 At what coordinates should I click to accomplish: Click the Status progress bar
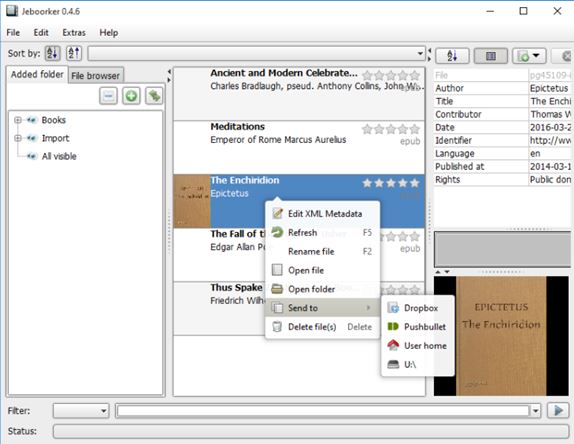pyautogui.click(x=311, y=431)
